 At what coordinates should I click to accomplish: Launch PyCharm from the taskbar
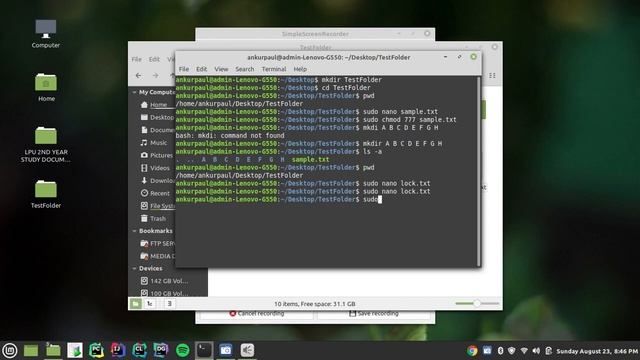click(96, 350)
